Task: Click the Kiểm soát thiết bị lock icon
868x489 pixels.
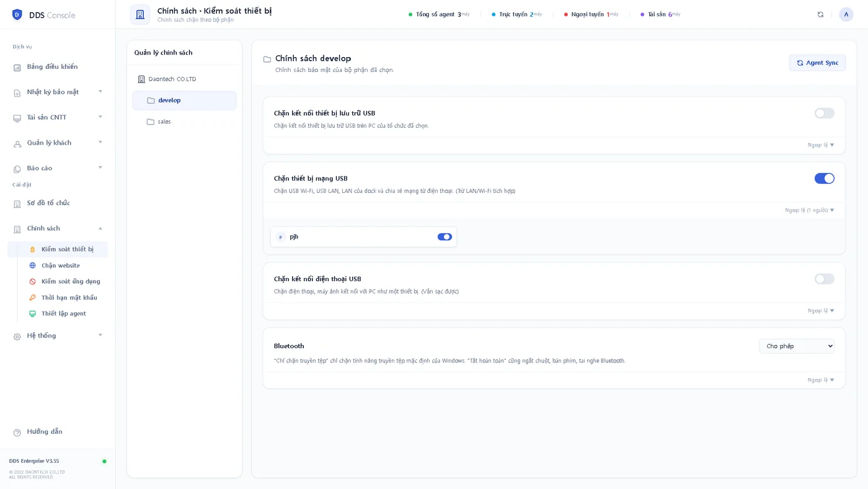Action: 33,249
